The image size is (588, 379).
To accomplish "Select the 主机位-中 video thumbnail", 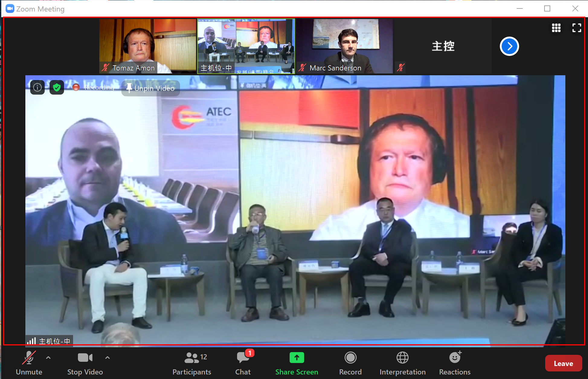I will pos(246,46).
